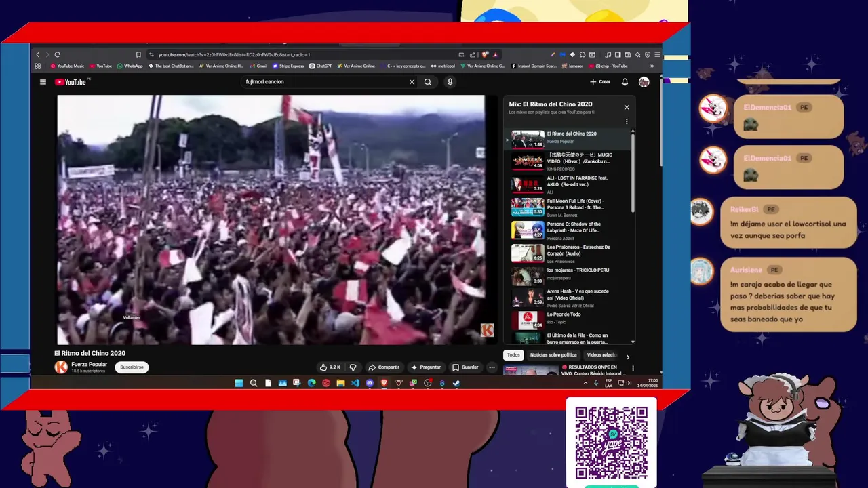
Task: Launch Visual Studio Code from taskbar
Action: pyautogui.click(x=355, y=383)
